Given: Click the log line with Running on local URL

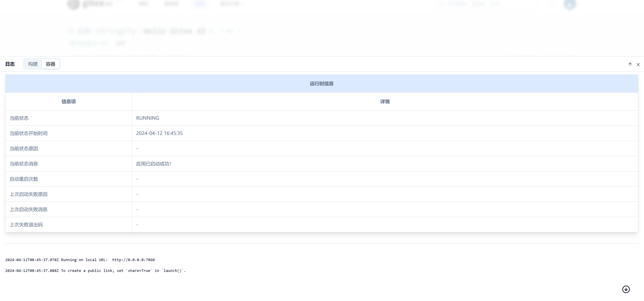Looking at the screenshot, I should [80, 260].
